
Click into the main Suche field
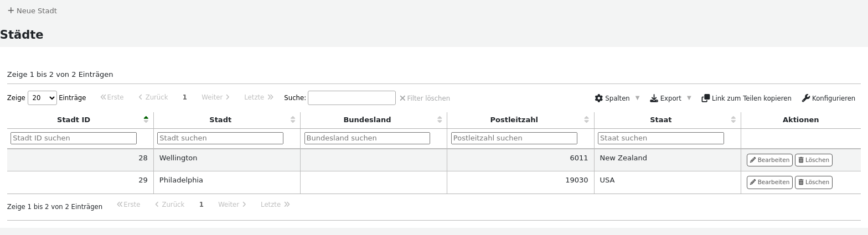352,98
